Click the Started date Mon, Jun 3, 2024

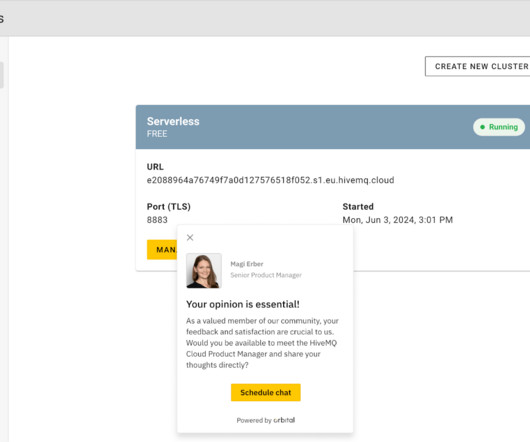click(x=398, y=220)
